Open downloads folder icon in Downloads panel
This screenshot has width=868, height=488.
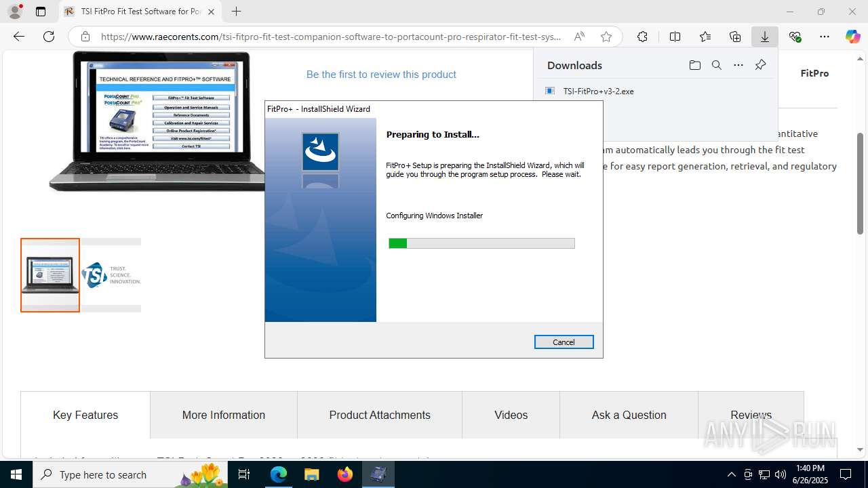click(694, 65)
